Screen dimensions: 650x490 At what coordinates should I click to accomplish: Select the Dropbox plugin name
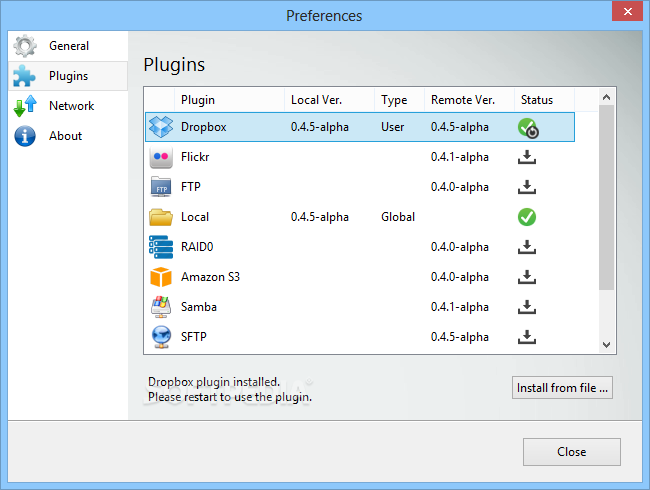point(204,127)
